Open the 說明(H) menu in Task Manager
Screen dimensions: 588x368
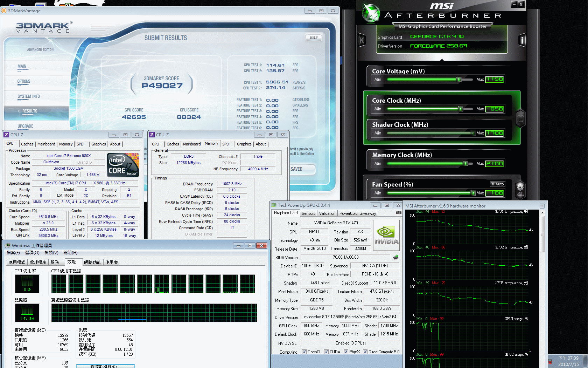pos(70,253)
